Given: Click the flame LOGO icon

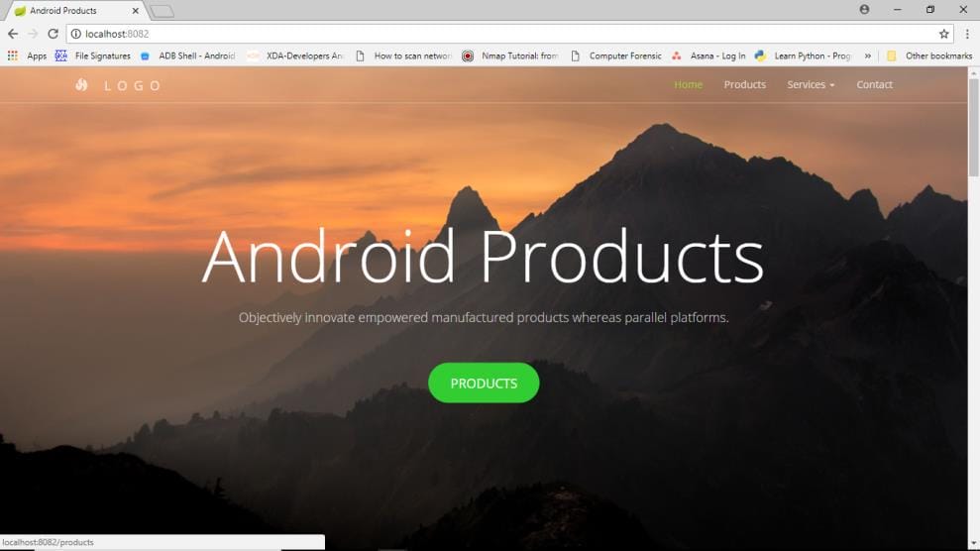Looking at the screenshot, I should [81, 85].
